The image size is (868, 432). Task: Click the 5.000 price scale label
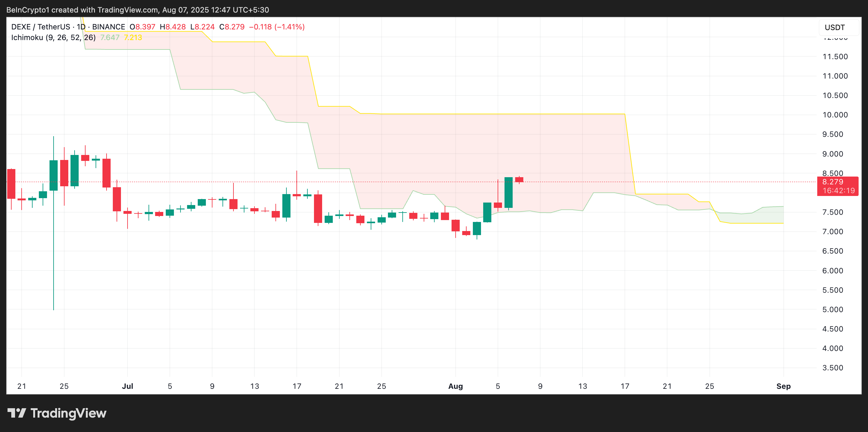click(x=833, y=309)
